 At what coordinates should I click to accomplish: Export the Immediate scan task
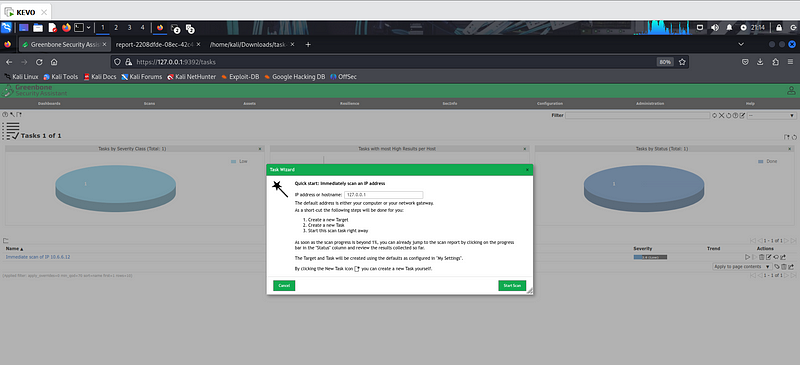point(783,257)
